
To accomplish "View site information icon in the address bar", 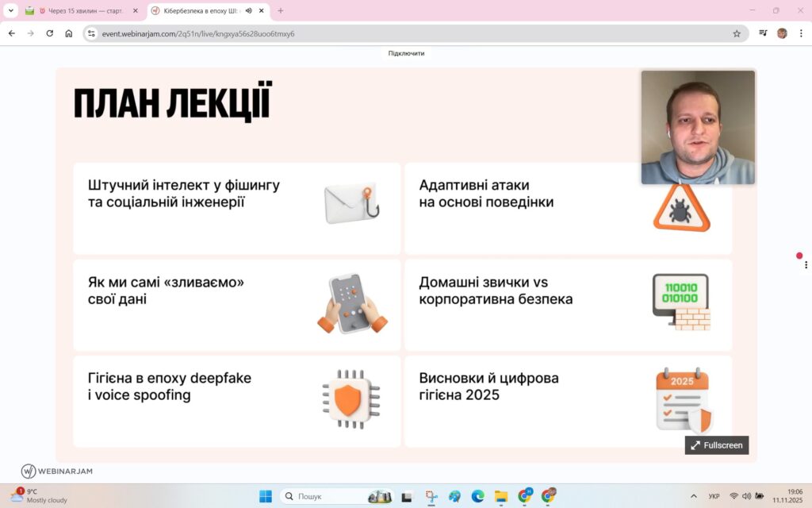I will pos(92,33).
